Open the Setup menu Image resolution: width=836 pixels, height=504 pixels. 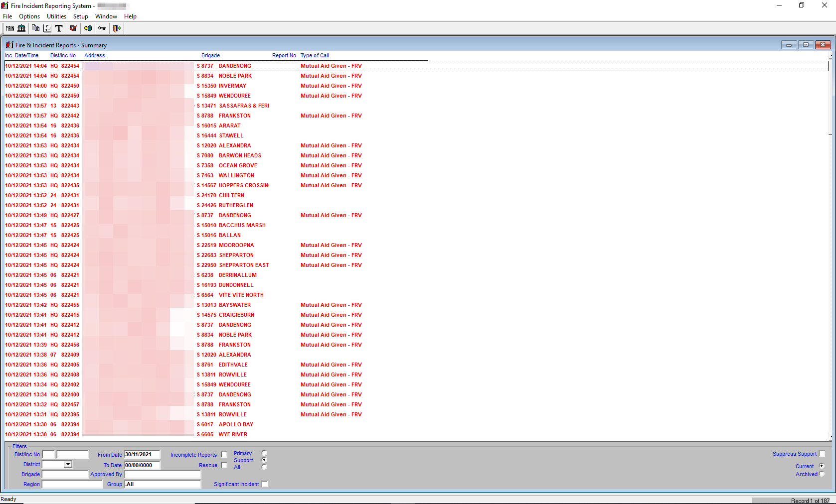80,16
